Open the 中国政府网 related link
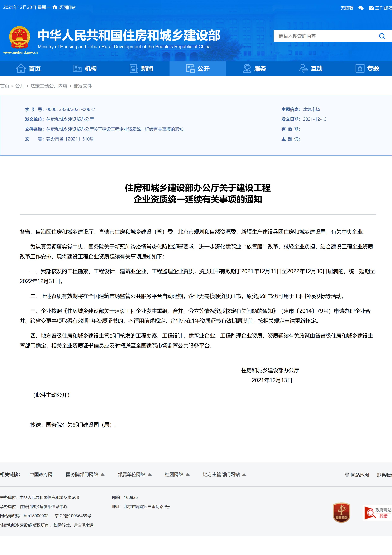392x555 pixels. pos(41,474)
